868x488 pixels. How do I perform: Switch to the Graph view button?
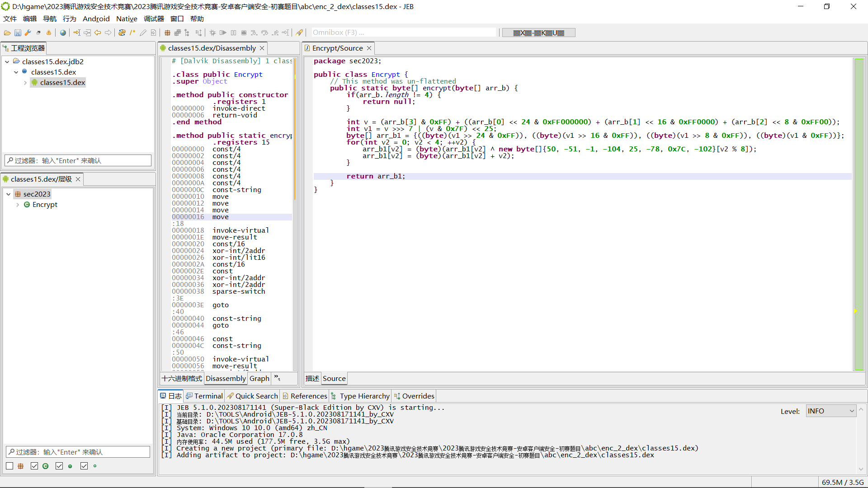point(259,379)
